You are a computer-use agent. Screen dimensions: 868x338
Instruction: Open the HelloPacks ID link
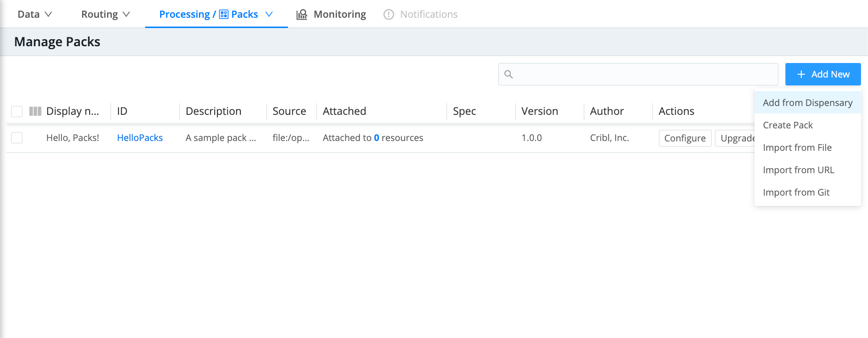pyautogui.click(x=140, y=138)
